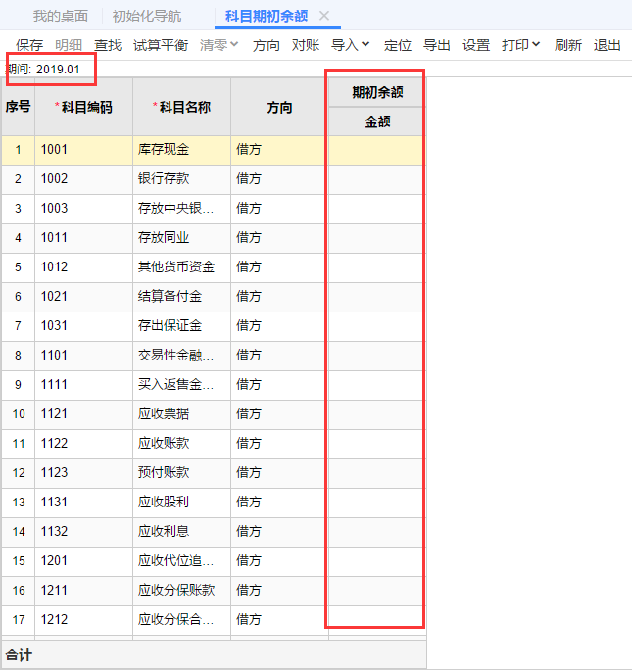Click the 科目编码 column header
The height and width of the screenshot is (672, 632).
point(83,107)
